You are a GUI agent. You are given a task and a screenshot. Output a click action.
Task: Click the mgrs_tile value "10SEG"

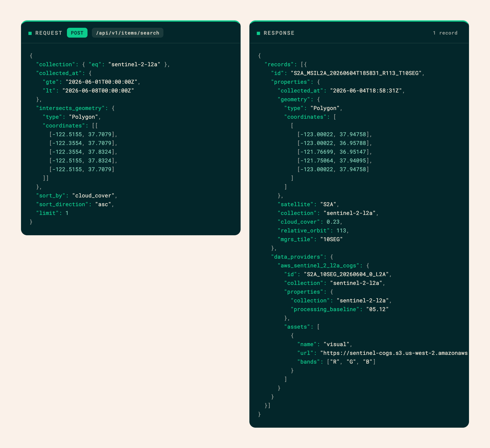pos(332,239)
